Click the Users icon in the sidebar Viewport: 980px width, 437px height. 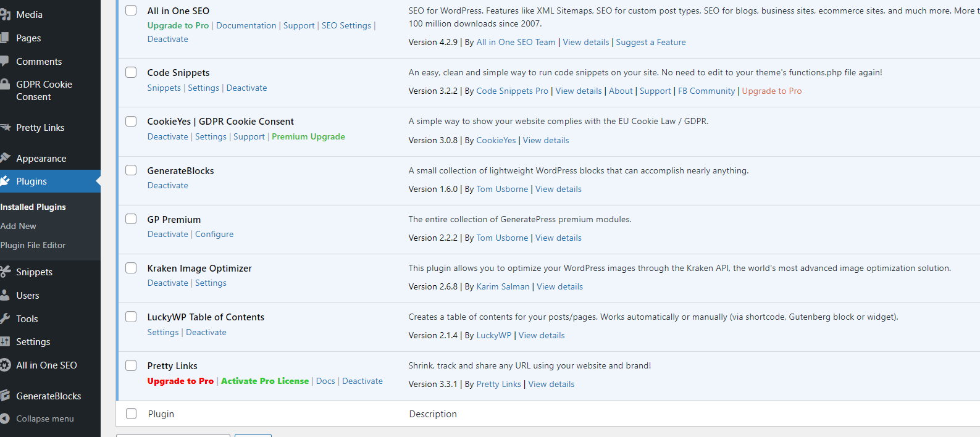(x=5, y=295)
